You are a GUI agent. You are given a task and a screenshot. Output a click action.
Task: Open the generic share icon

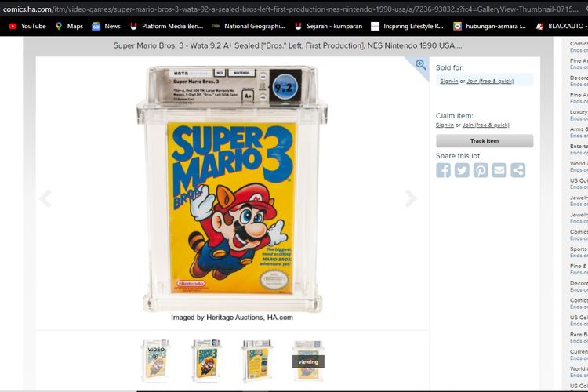click(x=518, y=170)
